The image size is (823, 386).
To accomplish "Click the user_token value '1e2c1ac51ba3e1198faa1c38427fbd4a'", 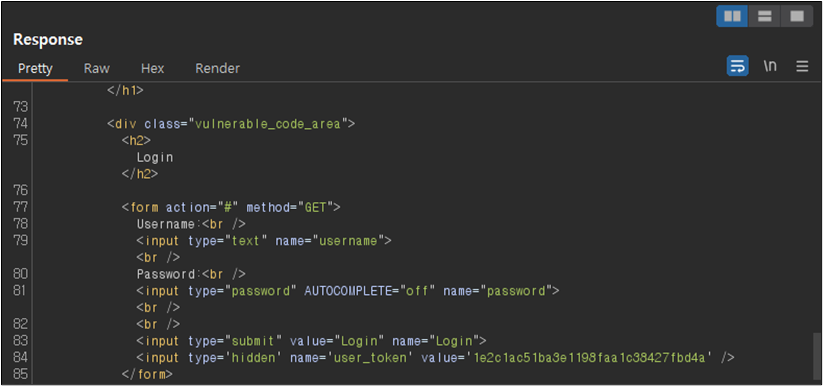I will [x=589, y=358].
